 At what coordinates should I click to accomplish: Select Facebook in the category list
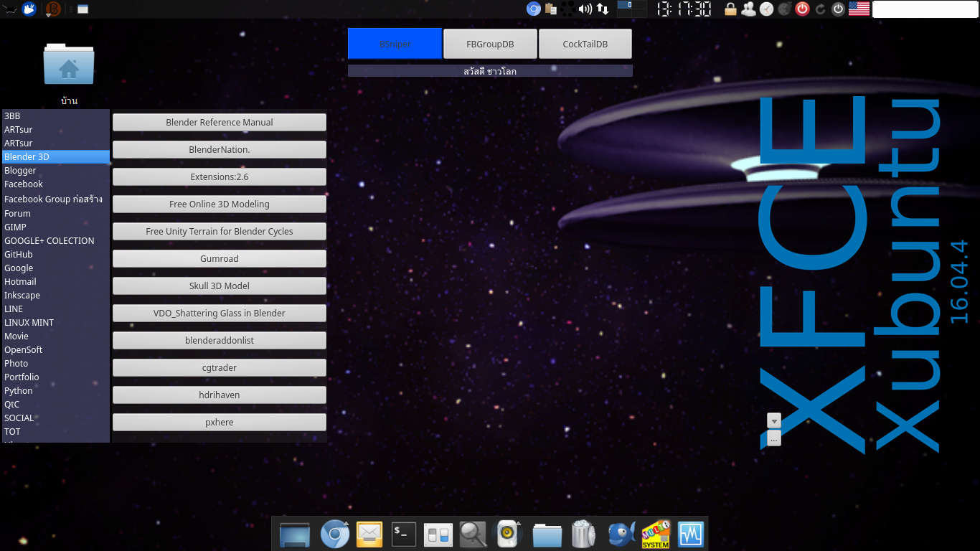[x=56, y=184]
